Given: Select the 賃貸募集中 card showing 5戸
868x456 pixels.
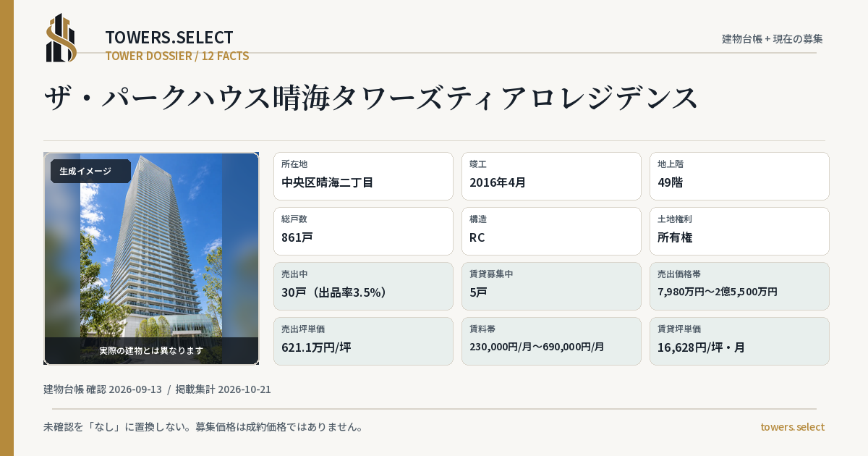Looking at the screenshot, I should coord(551,286).
